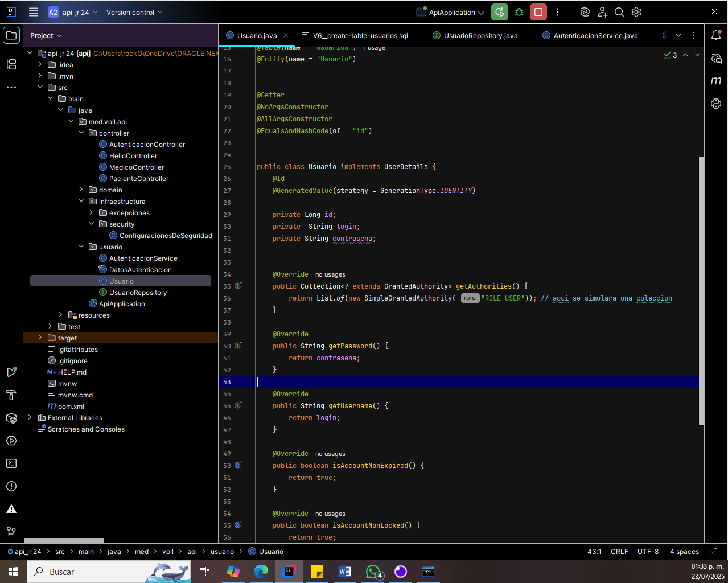This screenshot has height=583, width=728.
Task: Rerun the ApiApplication configuration
Action: tap(500, 12)
